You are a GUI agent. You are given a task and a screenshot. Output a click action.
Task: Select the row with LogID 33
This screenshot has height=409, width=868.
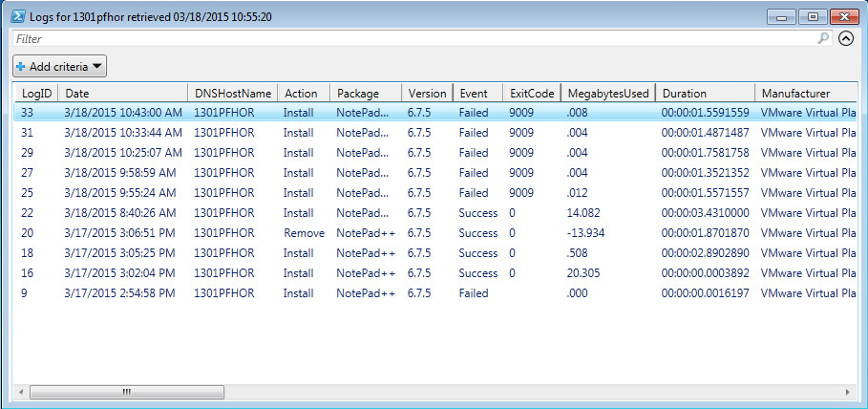point(434,113)
